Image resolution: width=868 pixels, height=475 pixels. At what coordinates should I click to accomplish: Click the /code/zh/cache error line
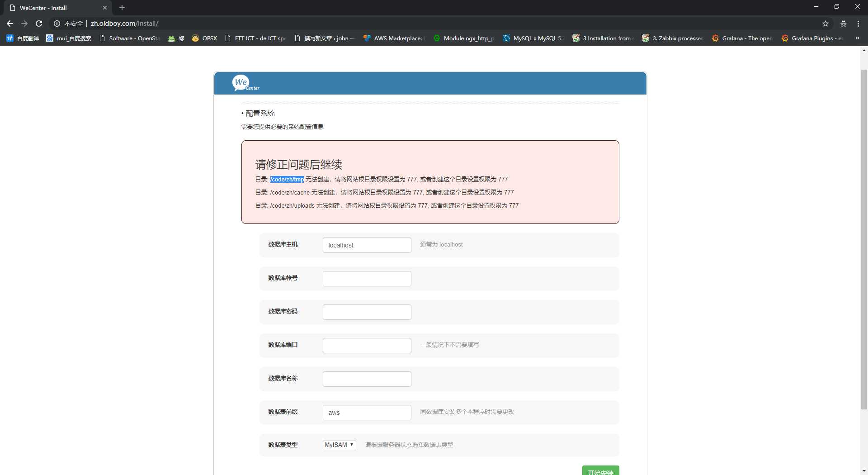click(x=384, y=192)
